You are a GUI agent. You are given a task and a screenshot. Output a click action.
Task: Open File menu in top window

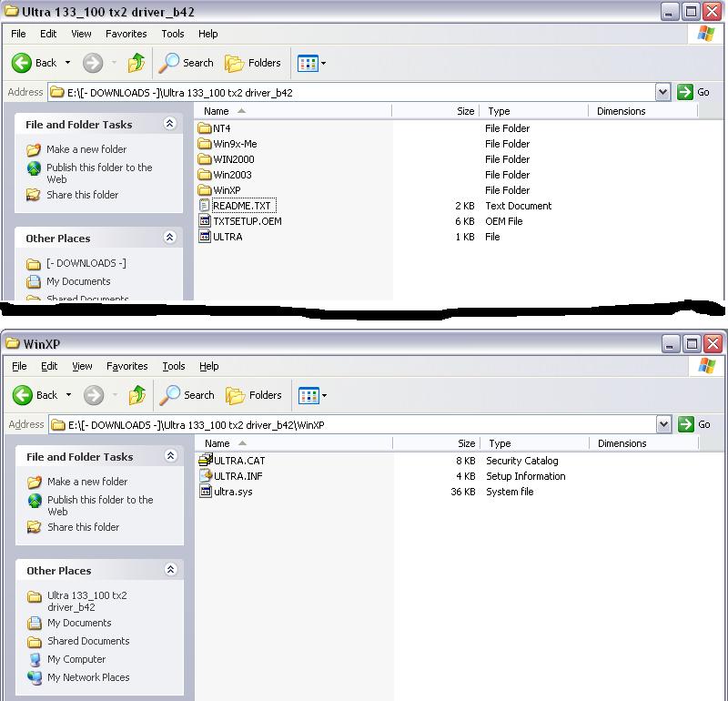click(x=18, y=34)
